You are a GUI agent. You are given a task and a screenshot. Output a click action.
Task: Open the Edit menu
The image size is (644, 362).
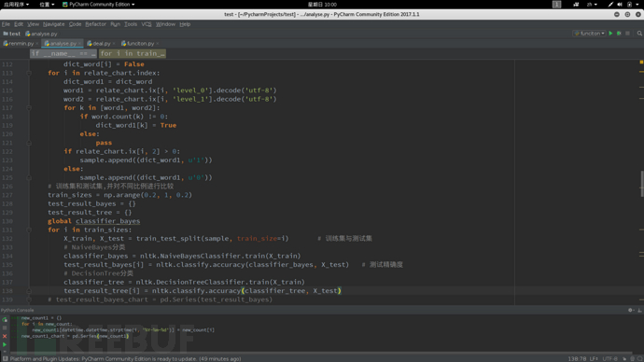pos(19,24)
